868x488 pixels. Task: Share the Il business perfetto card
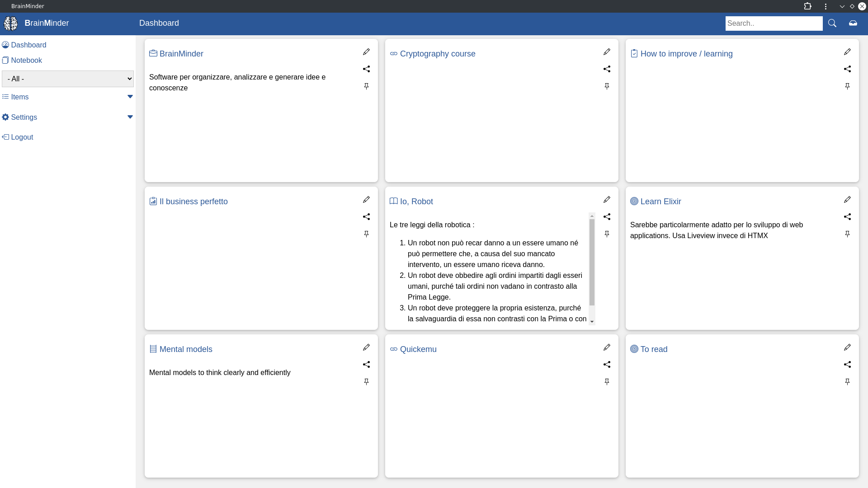point(366,217)
